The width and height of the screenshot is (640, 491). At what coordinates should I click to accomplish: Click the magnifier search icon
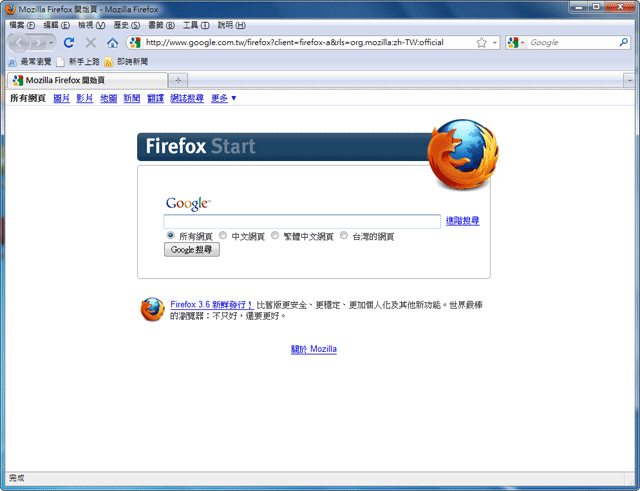click(623, 42)
